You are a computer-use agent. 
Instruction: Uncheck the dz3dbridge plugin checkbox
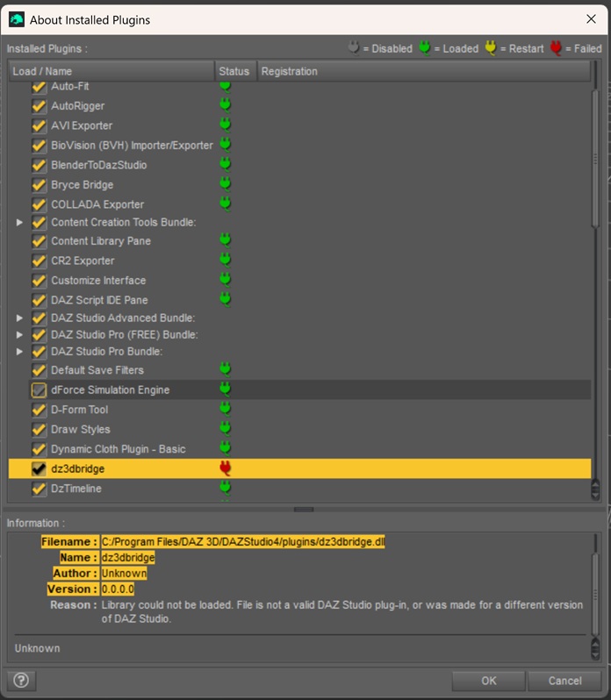point(39,468)
